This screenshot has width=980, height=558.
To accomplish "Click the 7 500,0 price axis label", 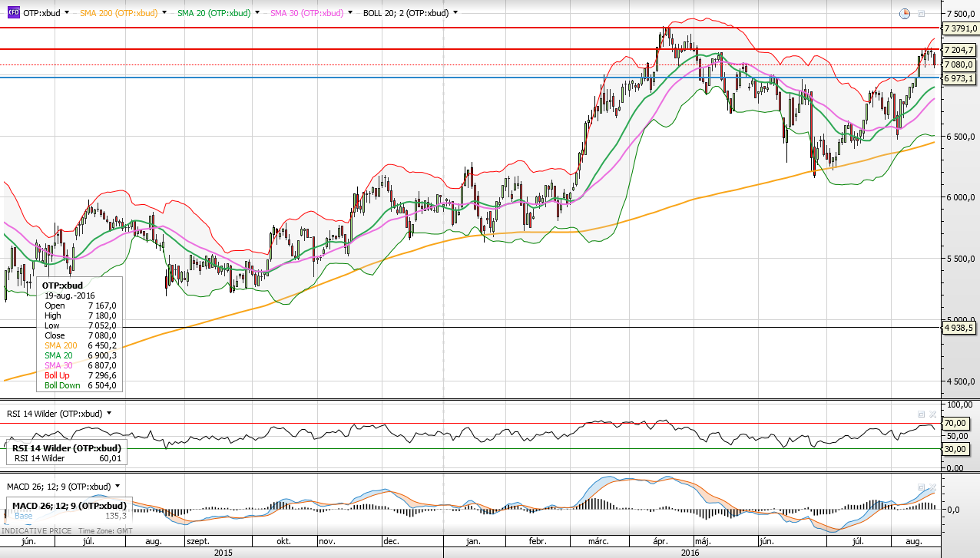I will click(961, 14).
